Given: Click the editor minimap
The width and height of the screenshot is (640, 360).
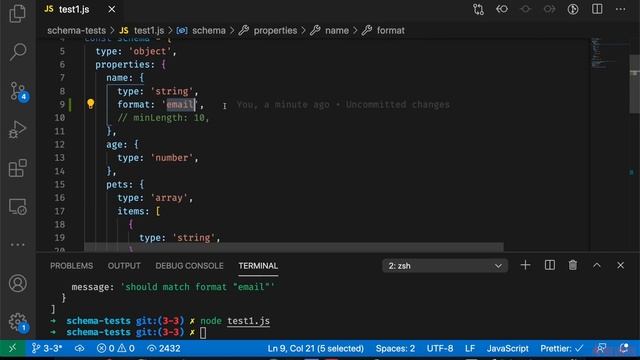Looking at the screenshot, I should coord(610,53).
